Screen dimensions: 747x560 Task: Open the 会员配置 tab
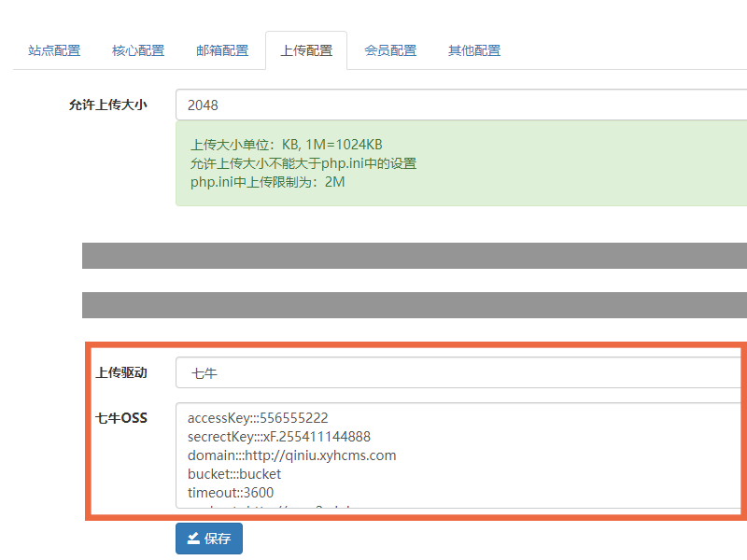(x=390, y=50)
